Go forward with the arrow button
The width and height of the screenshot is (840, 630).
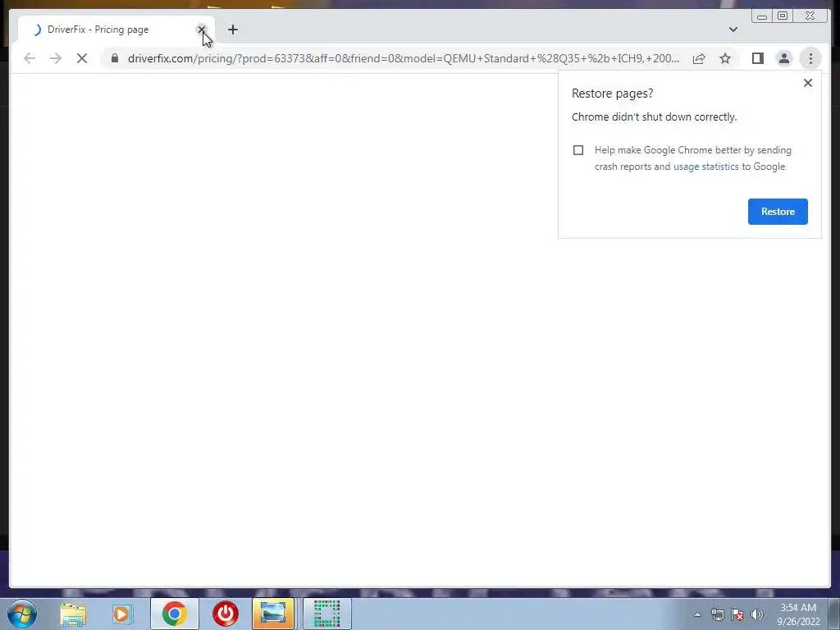pos(56,58)
